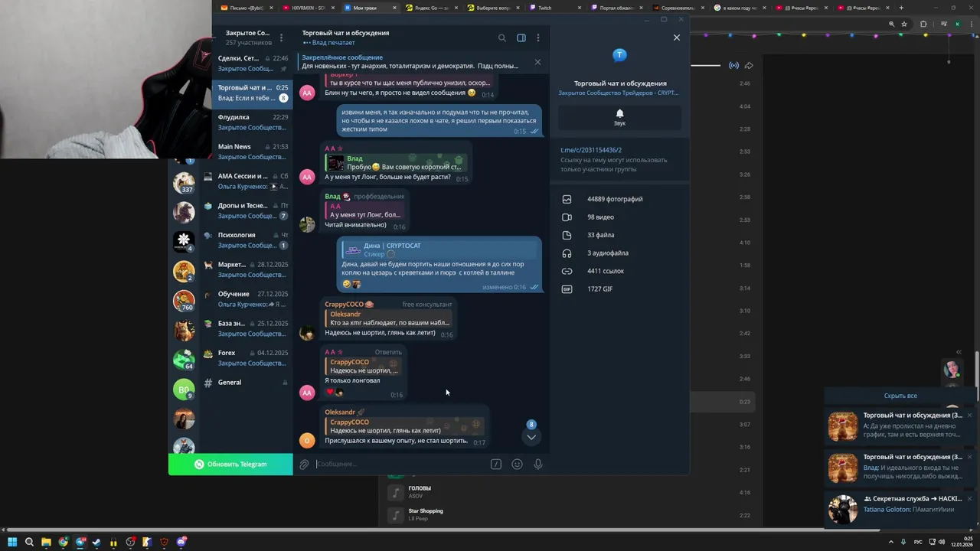Focus the Сообщение message input field
980x551 pixels.
[400, 465]
